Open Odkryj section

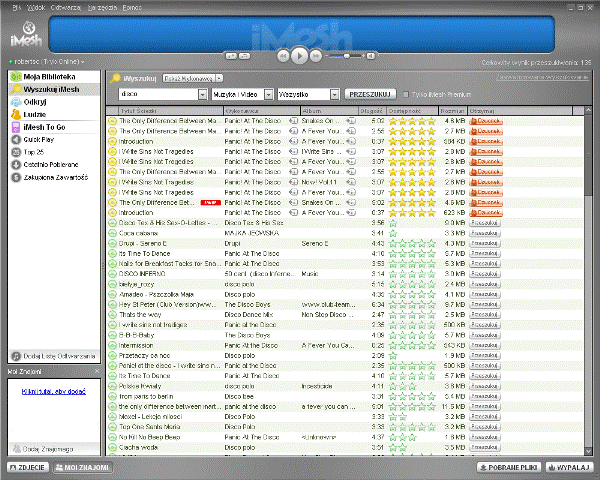point(54,102)
